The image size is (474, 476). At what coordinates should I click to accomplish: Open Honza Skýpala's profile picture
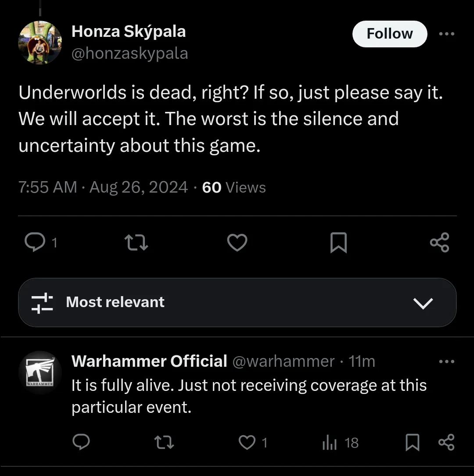pos(40,43)
